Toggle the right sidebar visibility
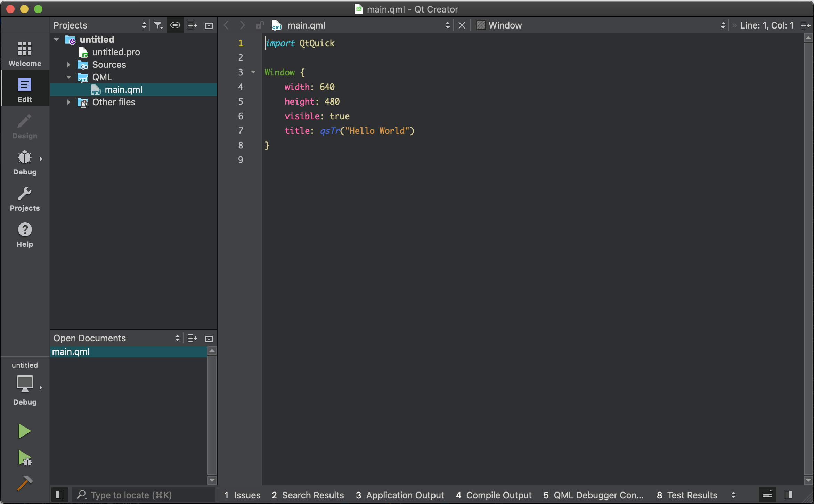 [789, 495]
